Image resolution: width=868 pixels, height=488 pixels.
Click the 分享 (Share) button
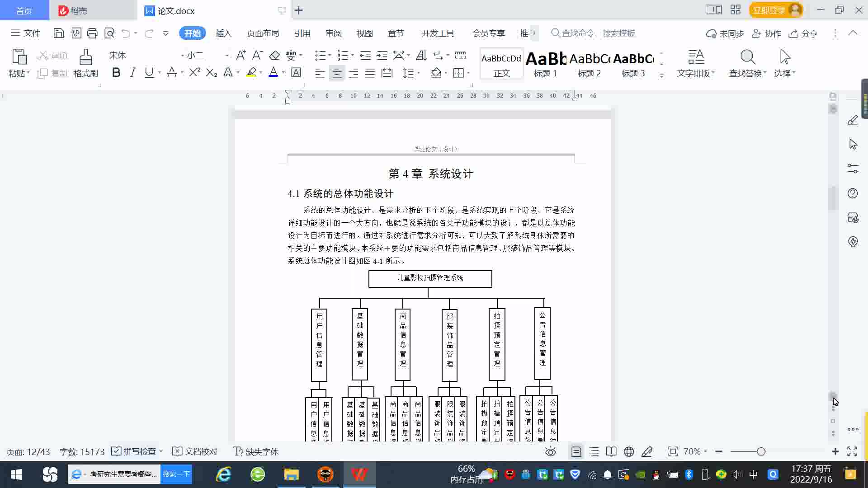coord(803,33)
